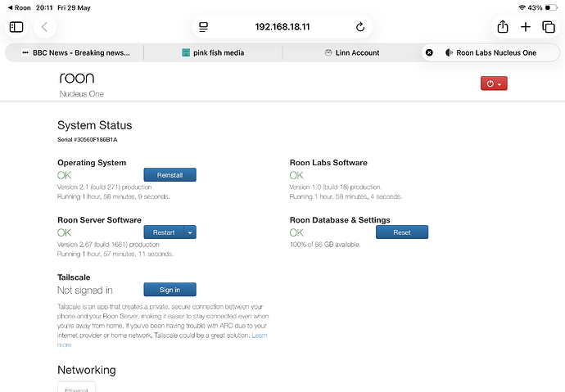Click the Roon Database & Settings heading

click(340, 220)
